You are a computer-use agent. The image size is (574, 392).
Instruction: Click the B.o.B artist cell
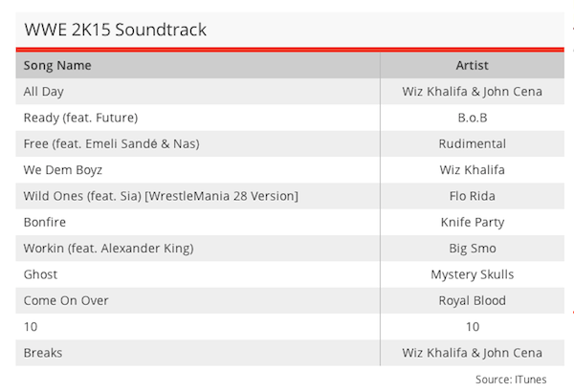click(x=472, y=118)
